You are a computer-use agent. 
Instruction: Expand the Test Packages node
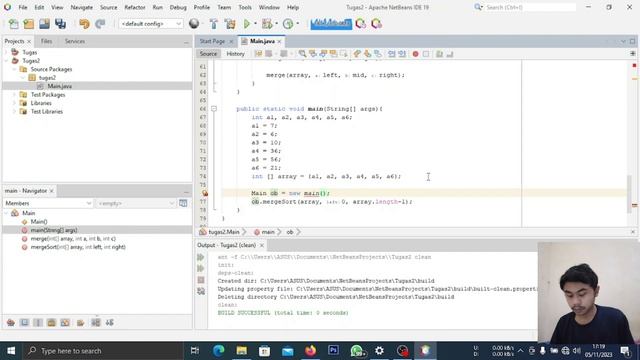(14, 95)
